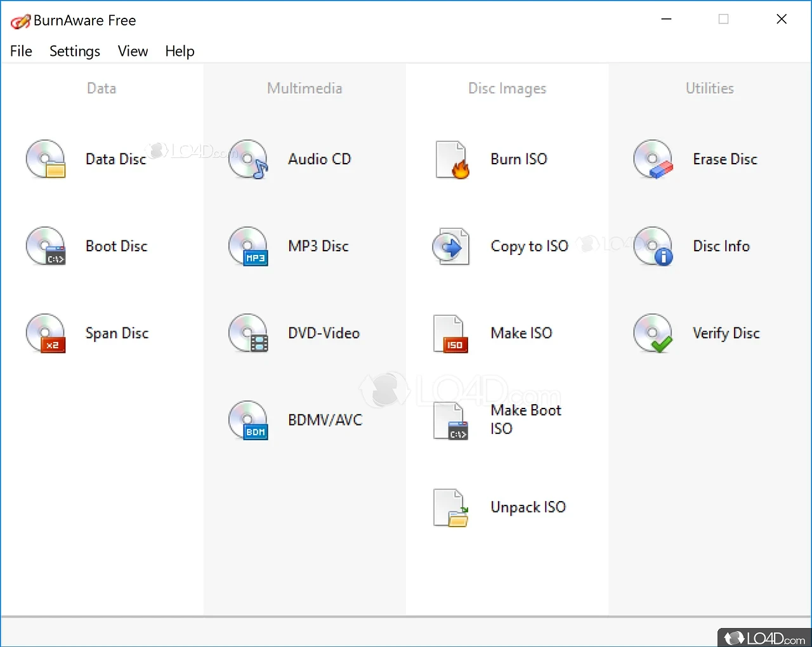Click the Data column header
This screenshot has width=812, height=647.
101,88
